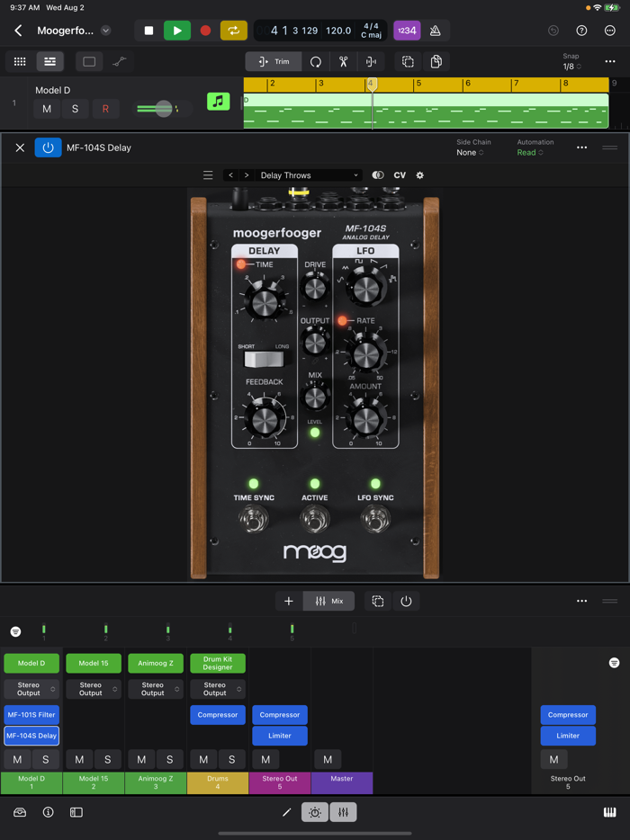This screenshot has width=630, height=840.
Task: Open the Model D instrument slot
Action: coord(31,663)
